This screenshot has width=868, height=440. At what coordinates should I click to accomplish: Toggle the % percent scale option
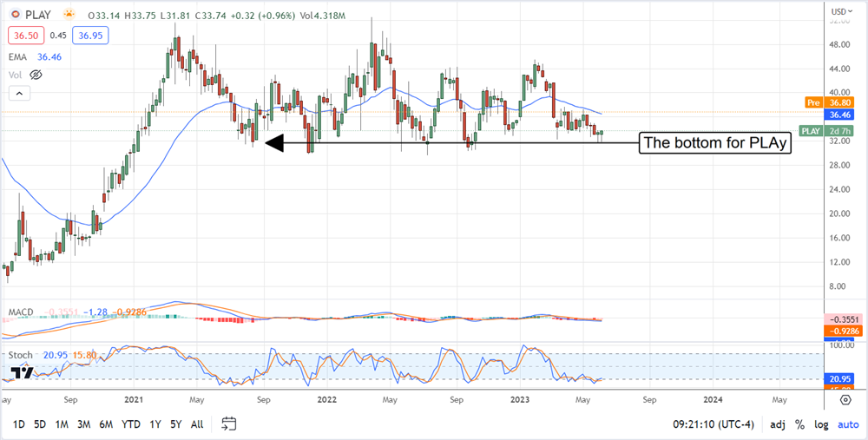(x=798, y=424)
